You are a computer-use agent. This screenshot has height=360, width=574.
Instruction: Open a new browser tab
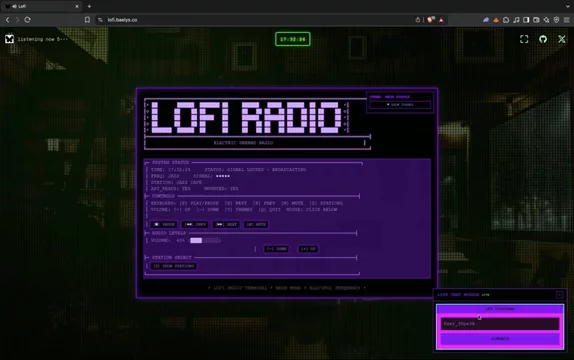click(x=89, y=6)
